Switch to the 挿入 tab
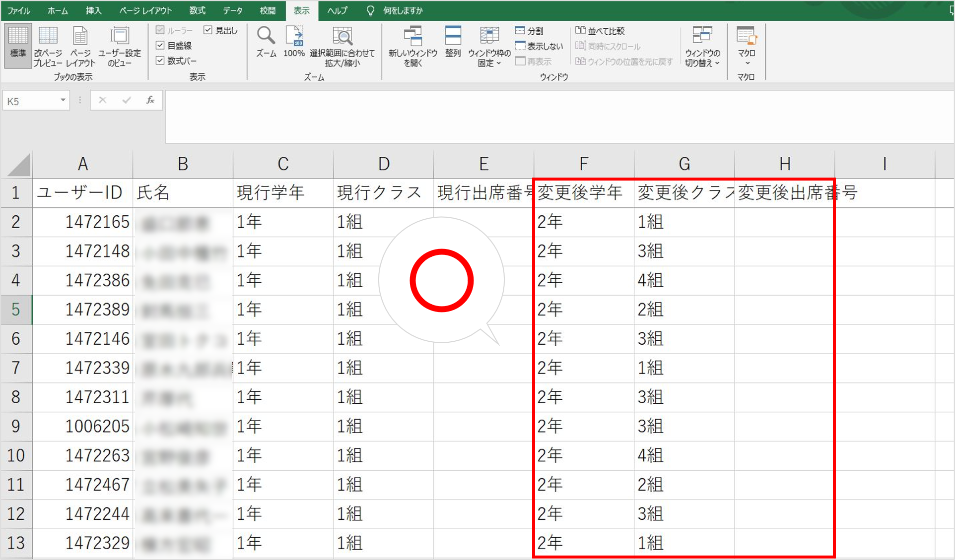Screen dimensions: 955x560 [x=93, y=10]
